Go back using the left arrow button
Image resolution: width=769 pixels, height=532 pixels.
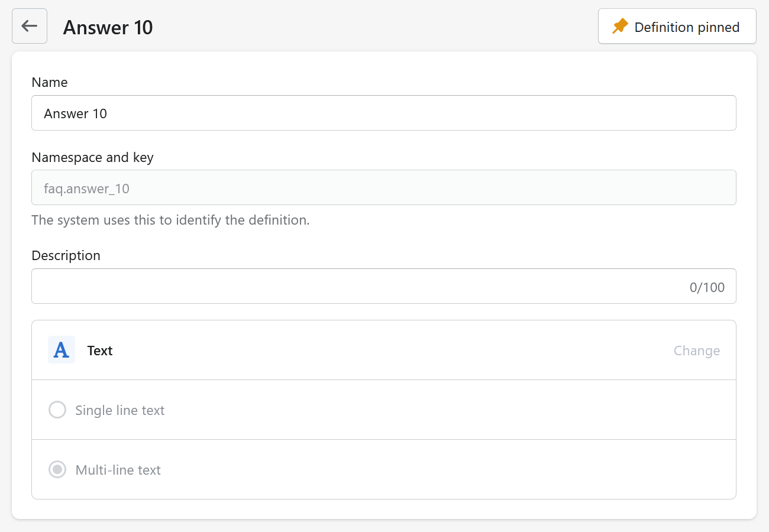30,26
